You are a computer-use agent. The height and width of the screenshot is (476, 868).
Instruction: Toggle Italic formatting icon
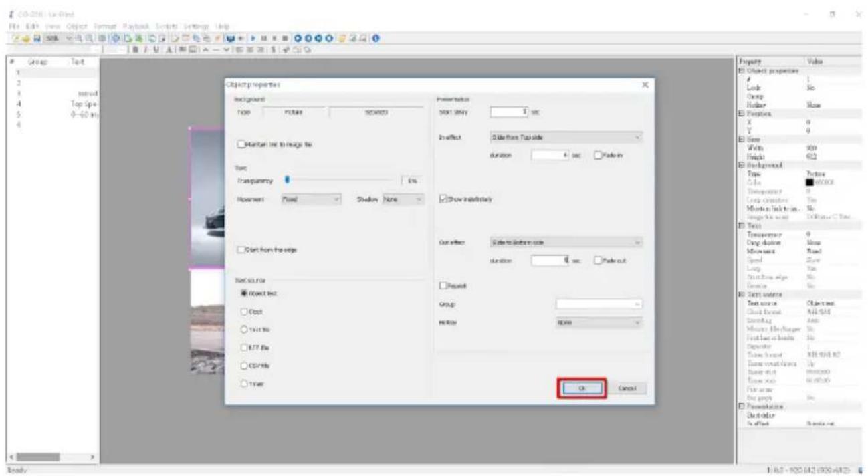(145, 49)
